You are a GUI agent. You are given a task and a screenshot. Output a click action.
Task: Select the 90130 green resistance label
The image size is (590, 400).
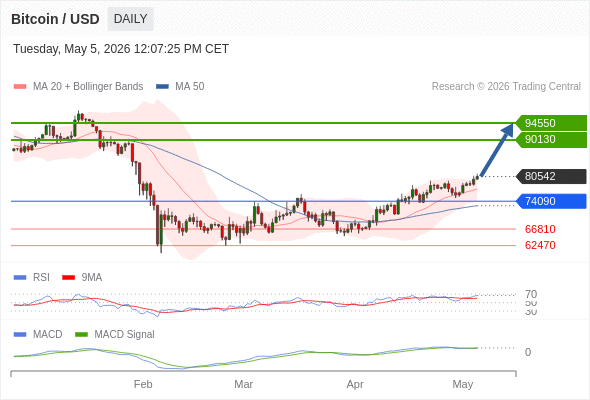(551, 140)
